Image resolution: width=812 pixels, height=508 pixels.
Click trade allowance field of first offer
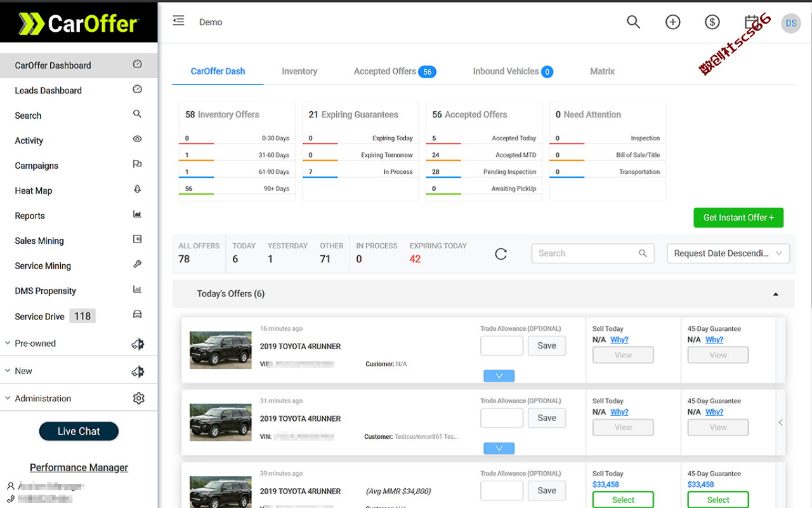(502, 346)
